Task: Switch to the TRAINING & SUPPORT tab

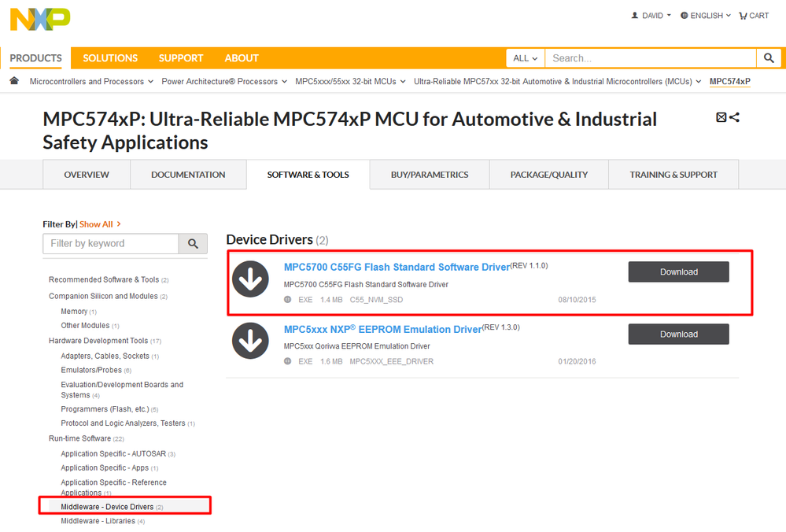Action: (x=673, y=175)
